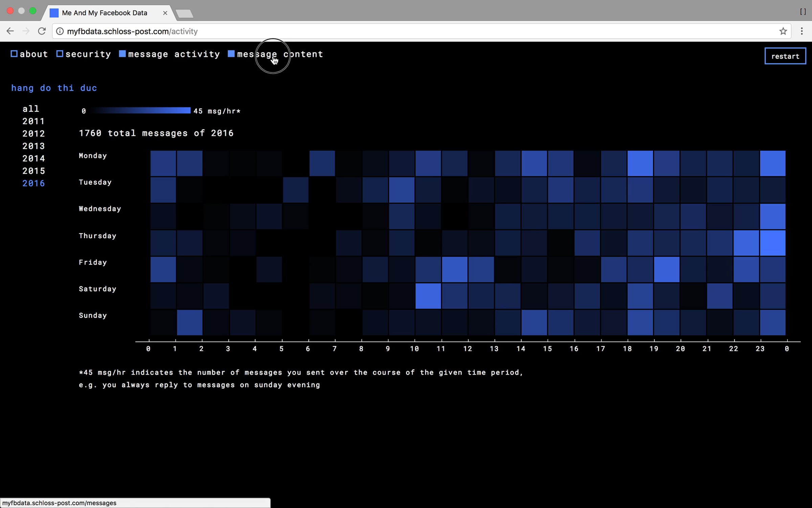Close the Me And My Facebook Data tab
Viewport: 812px width, 508px height.
pos(165,13)
